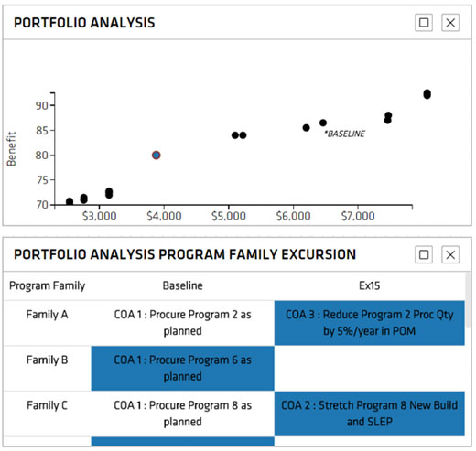Click the Program Family column header
This screenshot has width=476, height=451.
(48, 285)
